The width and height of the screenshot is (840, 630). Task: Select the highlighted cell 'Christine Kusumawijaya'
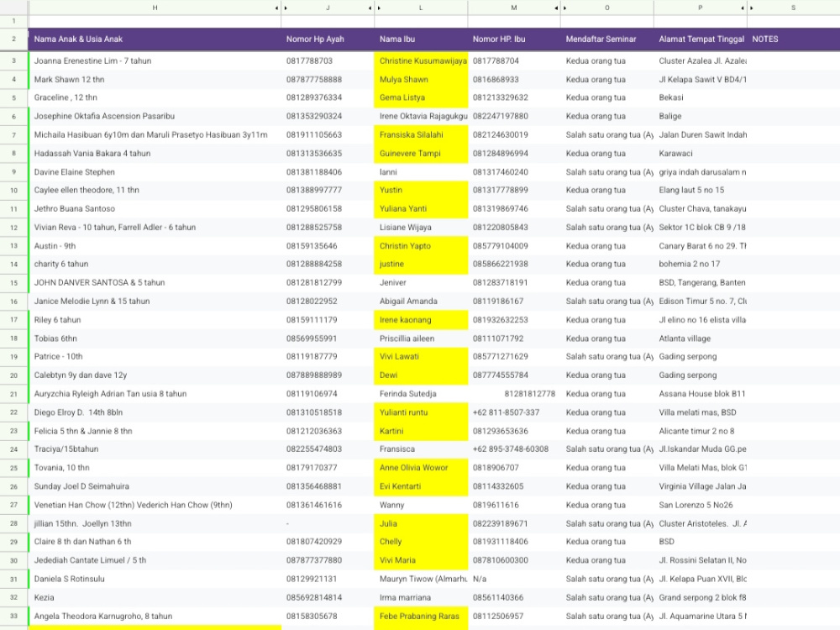click(421, 61)
